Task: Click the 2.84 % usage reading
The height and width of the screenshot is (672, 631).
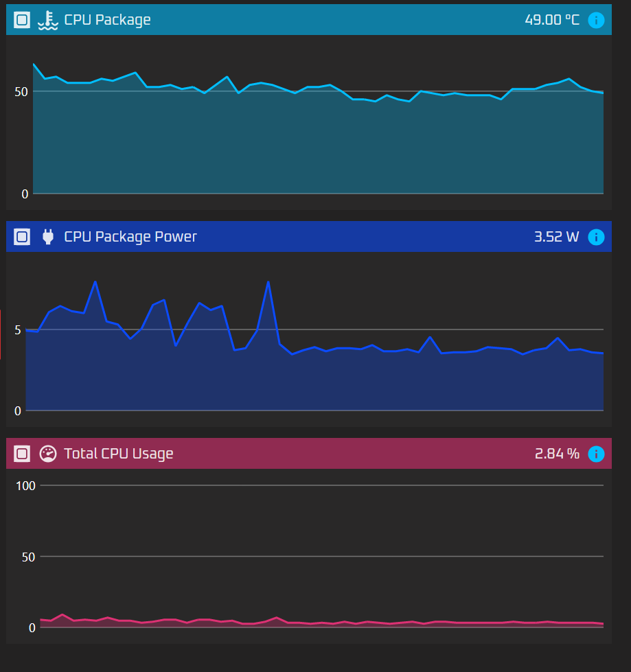Action: point(557,454)
